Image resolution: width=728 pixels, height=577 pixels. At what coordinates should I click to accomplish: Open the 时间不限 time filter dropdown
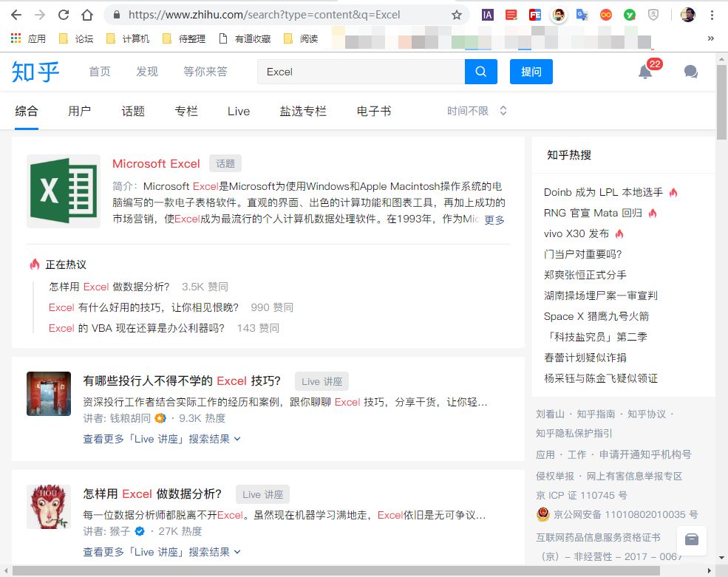click(477, 111)
